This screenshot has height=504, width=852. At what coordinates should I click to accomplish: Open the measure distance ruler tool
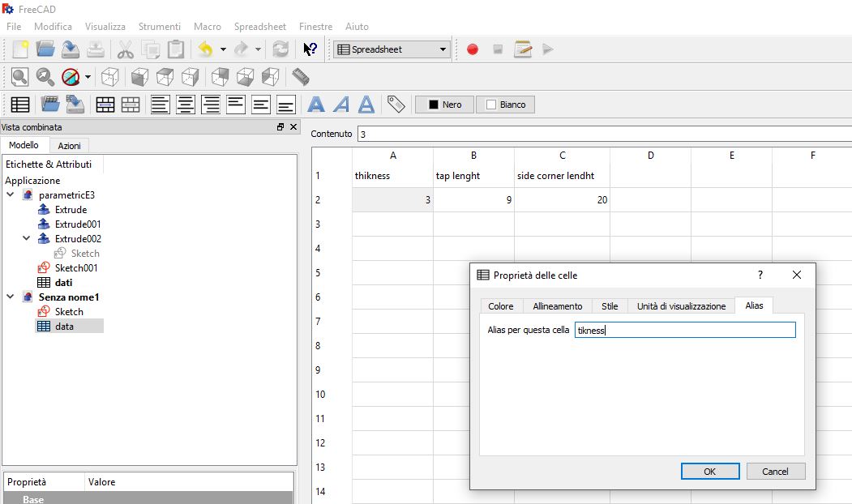301,77
